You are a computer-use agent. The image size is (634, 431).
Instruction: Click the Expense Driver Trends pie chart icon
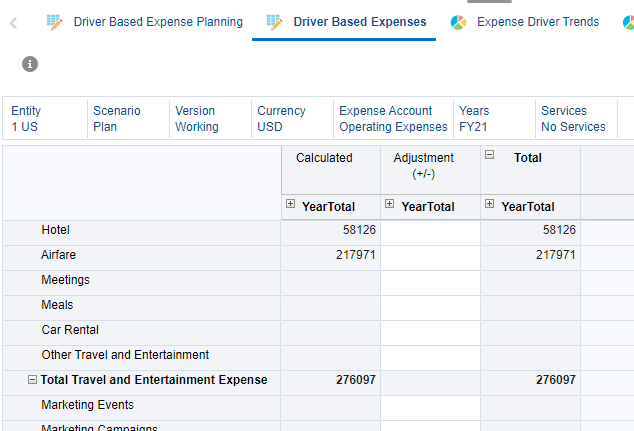pyautogui.click(x=459, y=22)
